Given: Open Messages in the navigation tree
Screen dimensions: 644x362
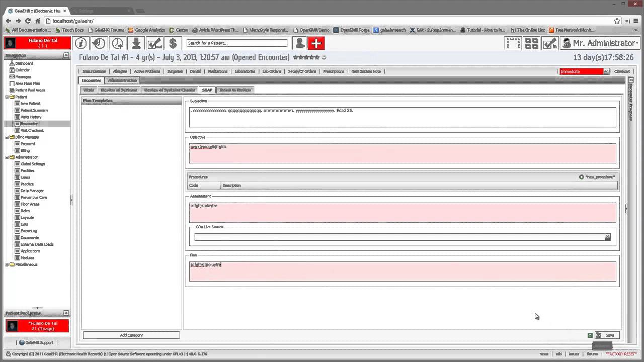Looking at the screenshot, I should click(23, 76).
